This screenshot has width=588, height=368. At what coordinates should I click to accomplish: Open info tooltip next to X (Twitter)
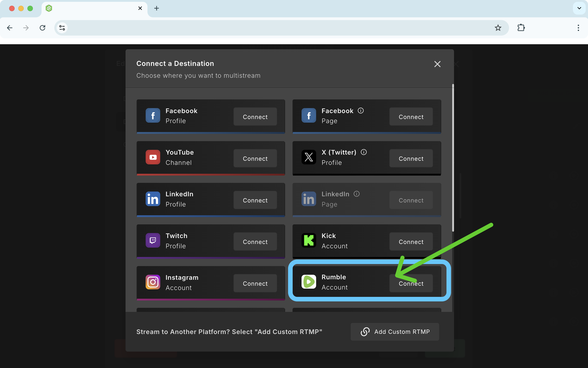[364, 152]
